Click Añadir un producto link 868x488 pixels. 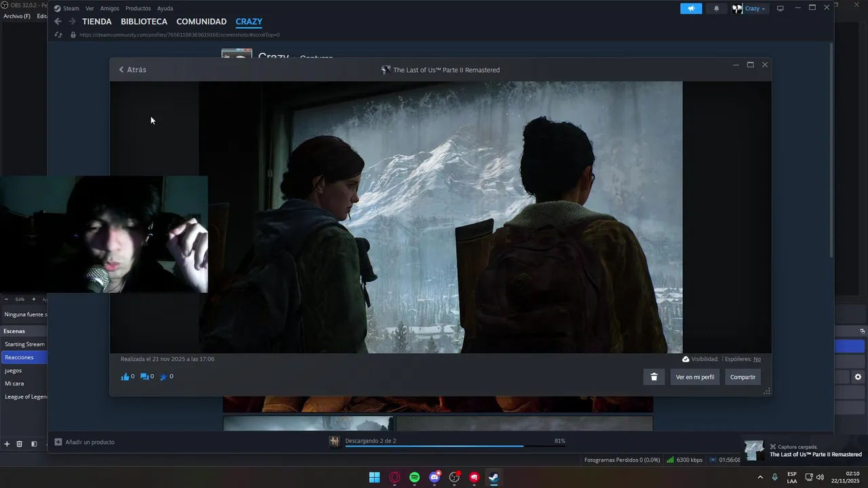pos(90,442)
